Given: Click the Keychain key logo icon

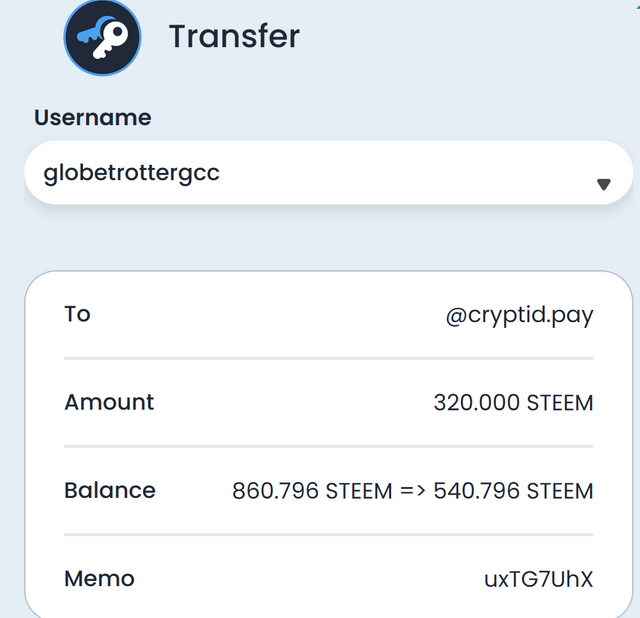Looking at the screenshot, I should [x=101, y=37].
